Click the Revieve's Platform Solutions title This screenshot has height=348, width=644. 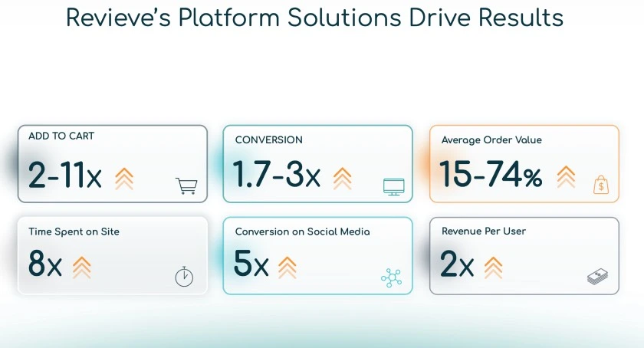tap(315, 18)
